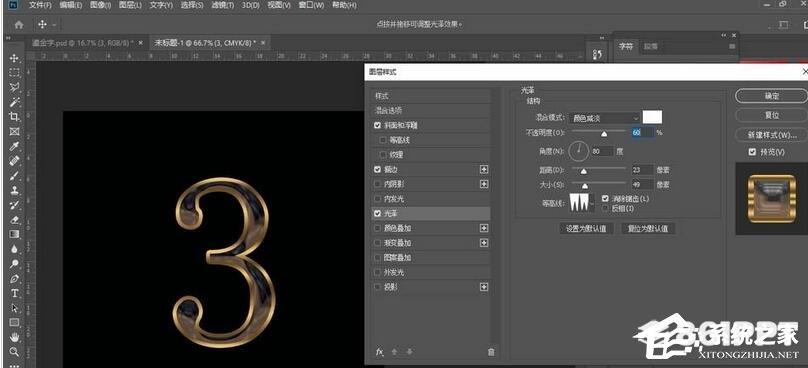This screenshot has width=808, height=368.
Task: Open the Move tool preset dropdown arrow
Action: [x=54, y=24]
